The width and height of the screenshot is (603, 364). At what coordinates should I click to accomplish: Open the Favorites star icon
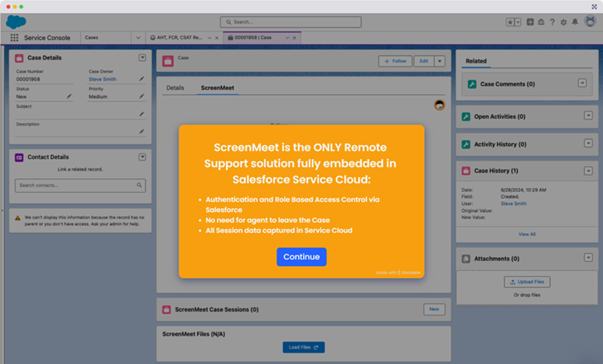point(510,22)
